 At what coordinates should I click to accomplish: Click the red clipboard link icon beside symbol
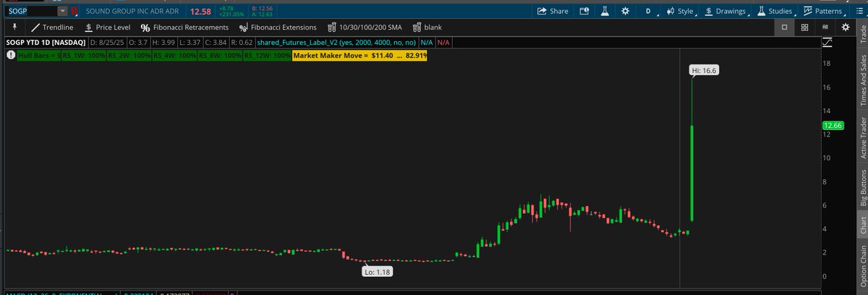click(74, 12)
